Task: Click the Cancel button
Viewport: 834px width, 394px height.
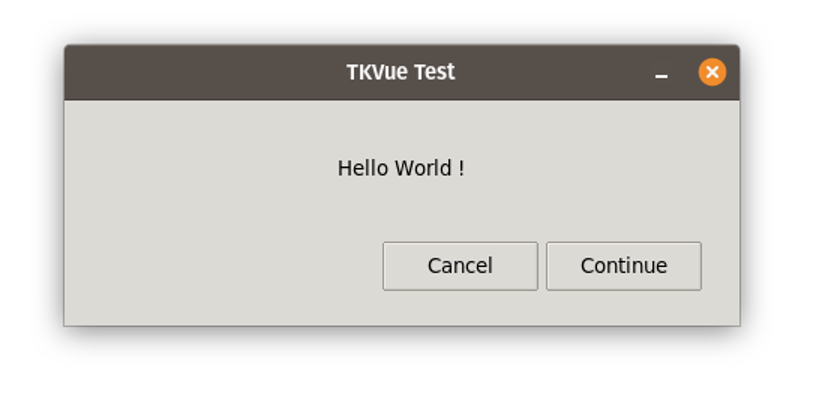Action: click(460, 266)
